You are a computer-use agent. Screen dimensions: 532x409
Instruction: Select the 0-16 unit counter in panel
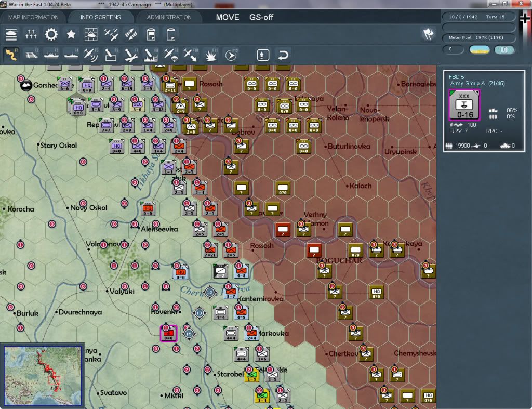[464, 105]
